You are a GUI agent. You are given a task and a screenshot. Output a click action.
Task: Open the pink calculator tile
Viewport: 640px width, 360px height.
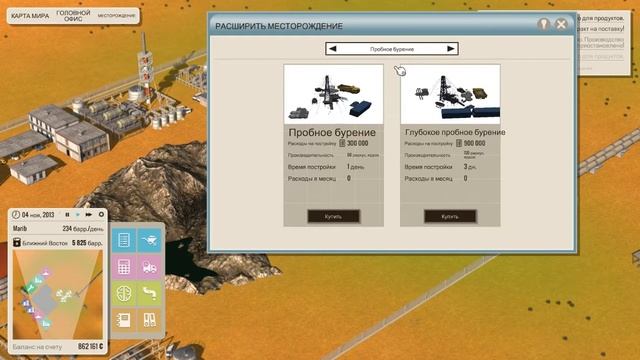[124, 267]
